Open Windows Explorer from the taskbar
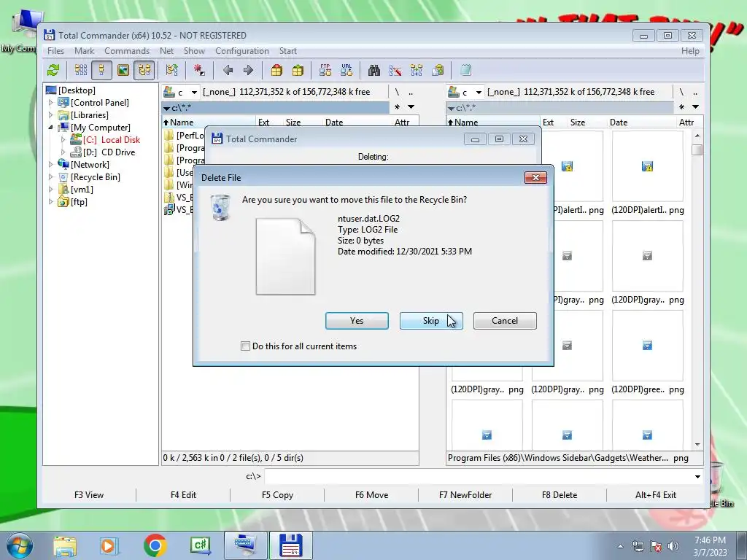This screenshot has height=560, width=747. click(65, 545)
